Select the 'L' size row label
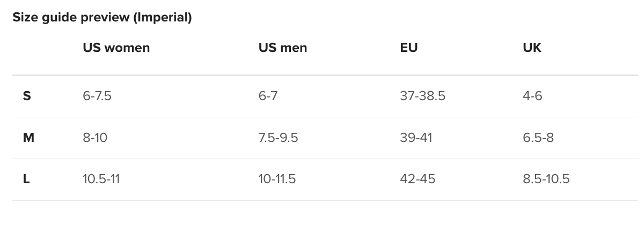Image resolution: width=644 pixels, height=225 pixels. (x=26, y=179)
